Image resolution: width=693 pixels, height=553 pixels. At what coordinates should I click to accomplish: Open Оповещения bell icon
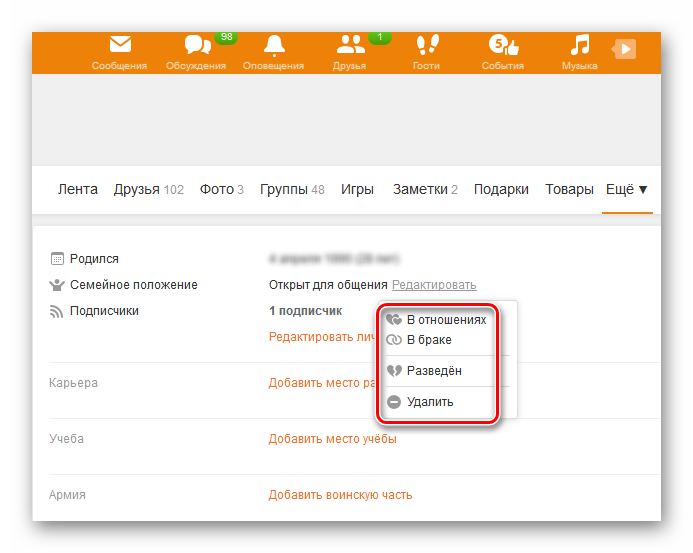coord(274,46)
